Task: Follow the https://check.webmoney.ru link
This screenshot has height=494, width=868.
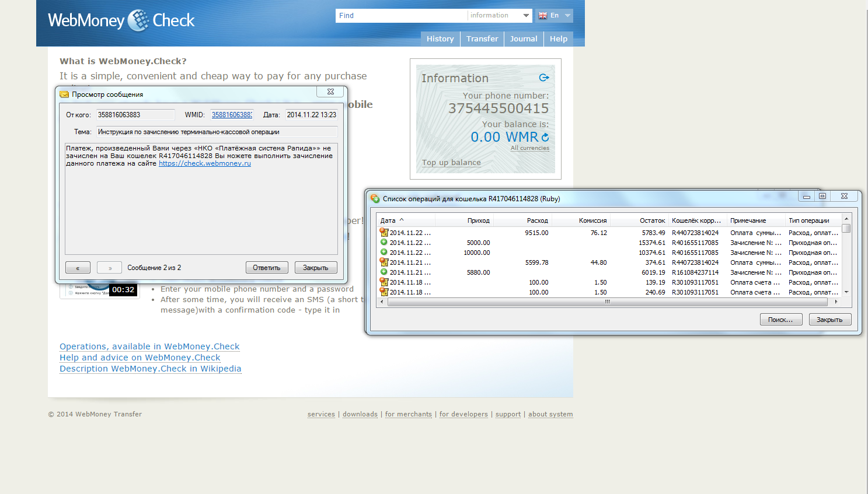Action: pos(205,163)
